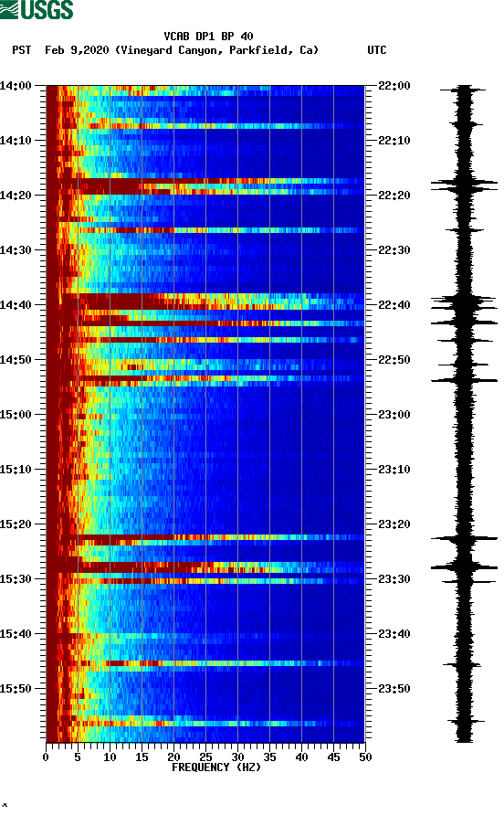This screenshot has width=504, height=815.
Task: Click the 15:00 PST time label
Action: [x=16, y=415]
